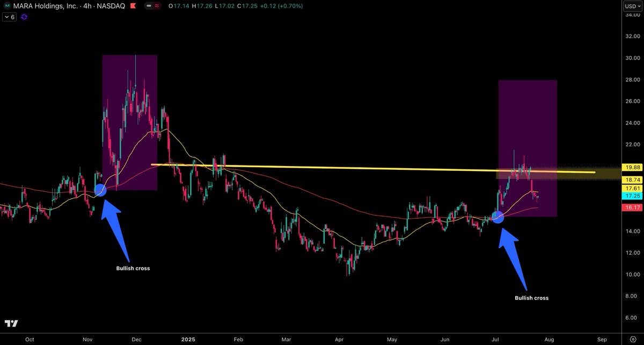Click the 30.00 price axis label
The width and height of the screenshot is (644, 345).
[x=632, y=58]
